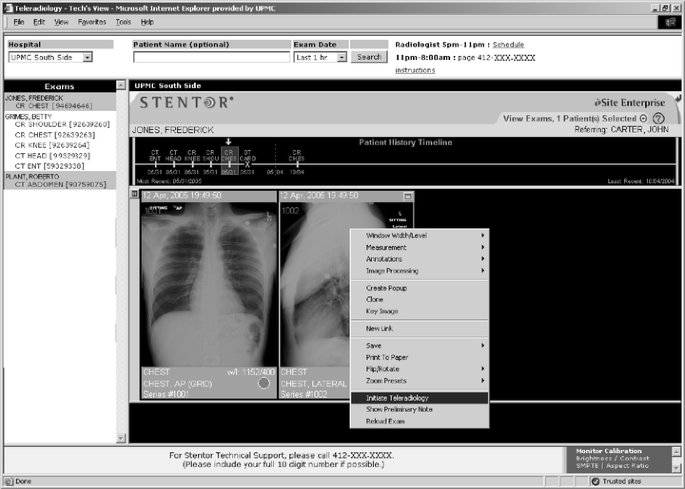Open the Help menu

(147, 22)
